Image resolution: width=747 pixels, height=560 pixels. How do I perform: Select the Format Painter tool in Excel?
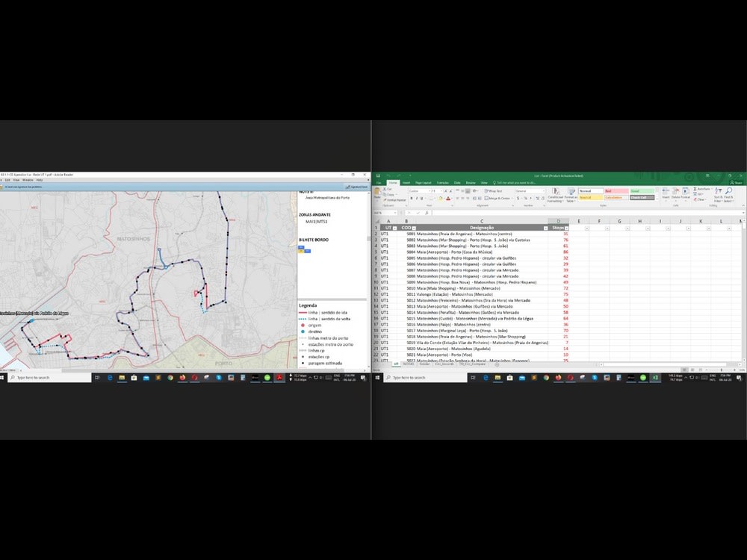pyautogui.click(x=395, y=200)
